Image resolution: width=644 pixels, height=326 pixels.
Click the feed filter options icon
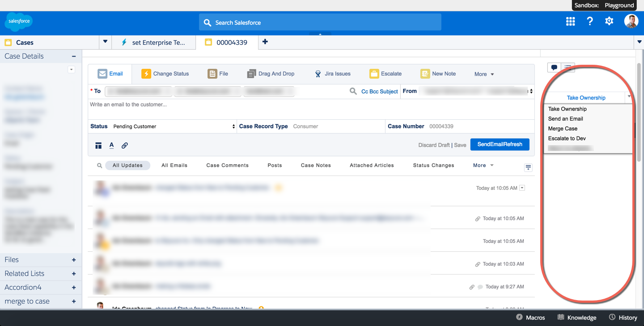point(528,167)
